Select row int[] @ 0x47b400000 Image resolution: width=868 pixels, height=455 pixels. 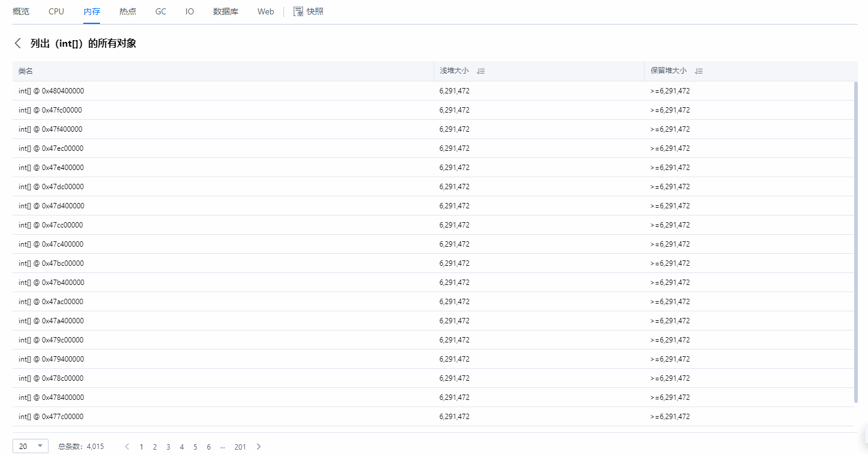pos(433,283)
